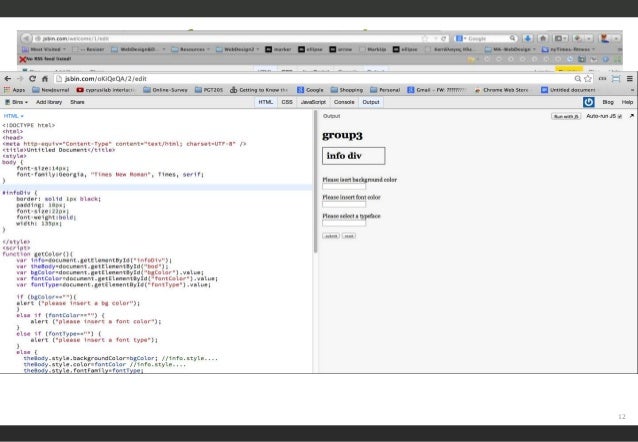638x442 pixels.
Task: Open the Blog link
Action: (x=607, y=102)
